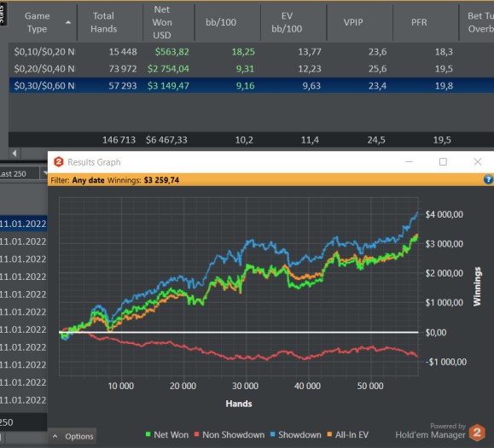This screenshot has width=494, height=448.
Task: Select the highlighted 11.01.2022 hand row
Action: pyautogui.click(x=24, y=224)
